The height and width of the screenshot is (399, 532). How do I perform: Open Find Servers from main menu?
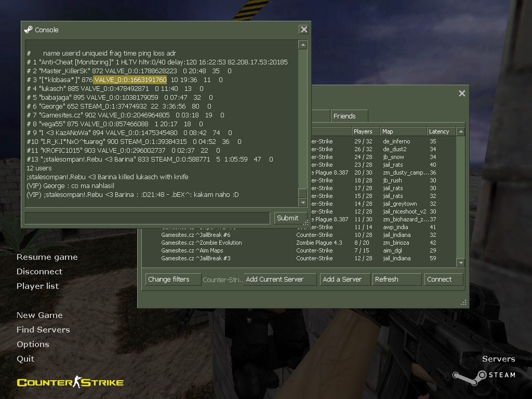point(43,330)
